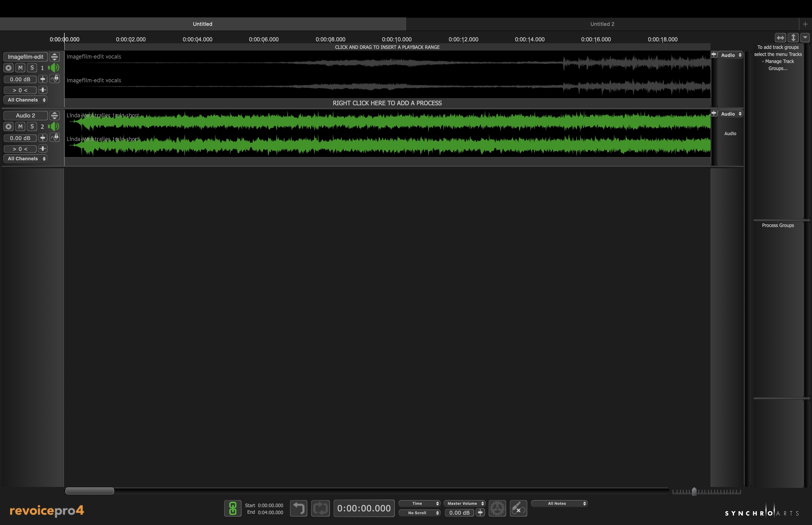812x525 pixels.
Task: Click the vertical zoom-fit arrows icon
Action: [793, 38]
